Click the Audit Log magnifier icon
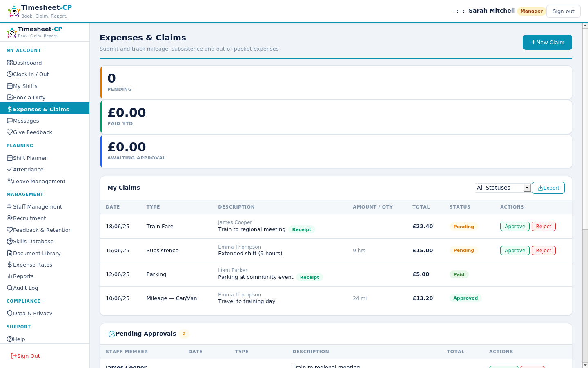This screenshot has height=368, width=588. [x=10, y=288]
